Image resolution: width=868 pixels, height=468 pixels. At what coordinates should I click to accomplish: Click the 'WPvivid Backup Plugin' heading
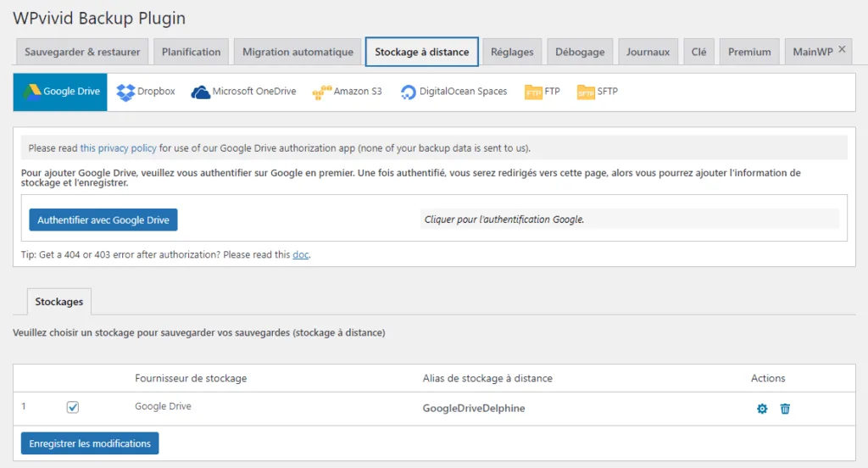[x=99, y=19]
